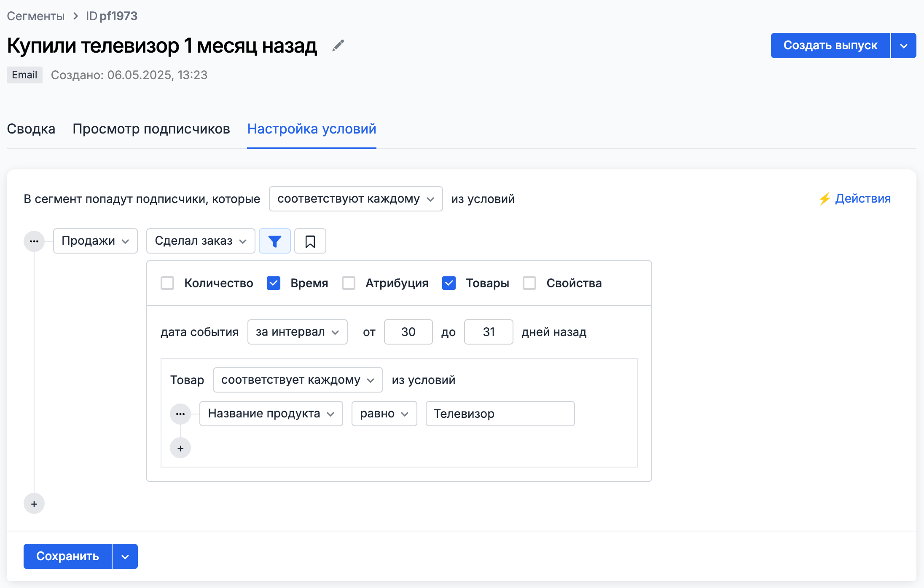Image resolution: width=924 pixels, height=588 pixels.
Task: Open the three-dots menu beside Продажи
Action: [34, 241]
